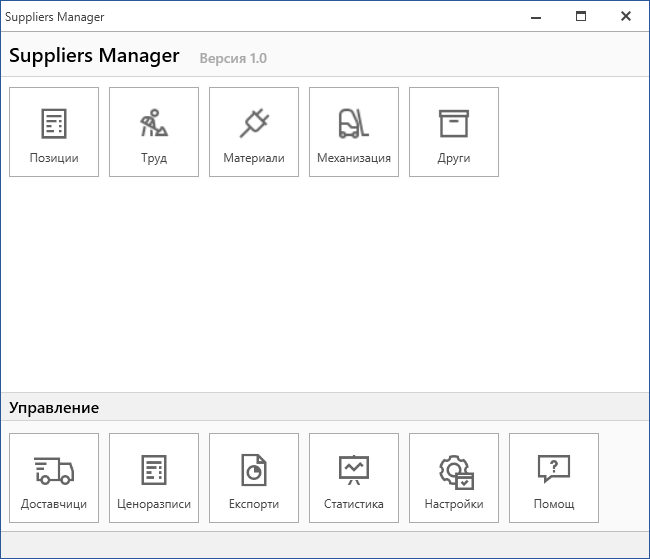650x559 pixels.
Task: Click the large 'Suppliers Manager' heading
Action: [94, 56]
